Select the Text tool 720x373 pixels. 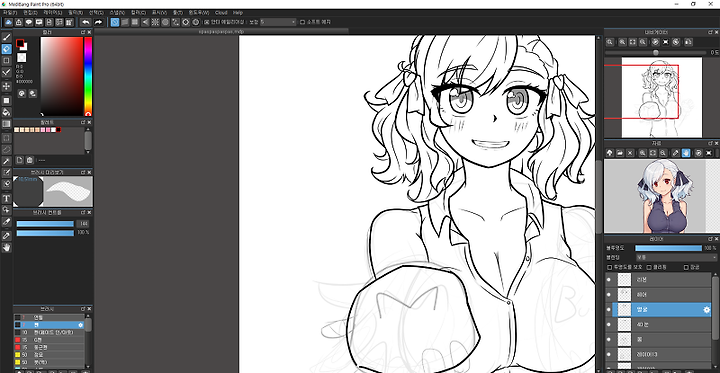(x=6, y=199)
